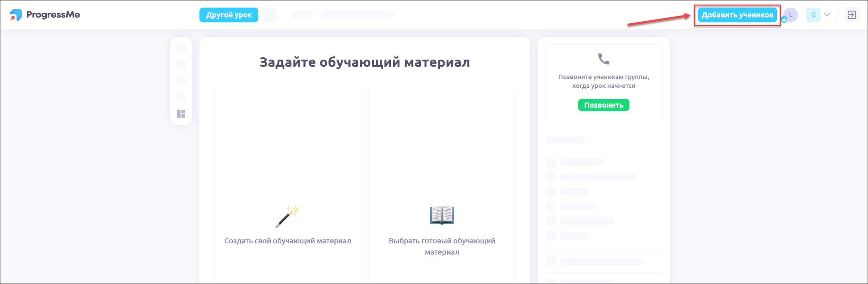The image size is (868, 284).
Task: Click the exit lesson arrow icon
Action: 851,15
